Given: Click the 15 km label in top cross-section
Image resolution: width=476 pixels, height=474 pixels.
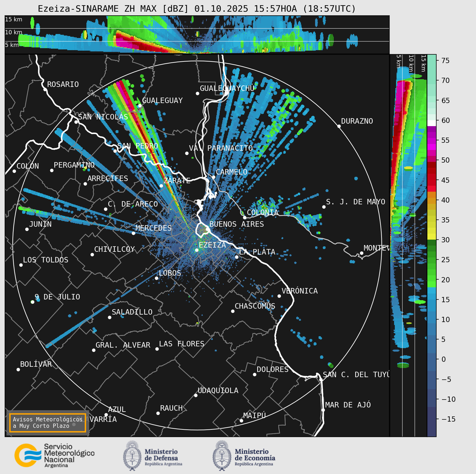Looking at the screenshot, I should [x=14, y=19].
